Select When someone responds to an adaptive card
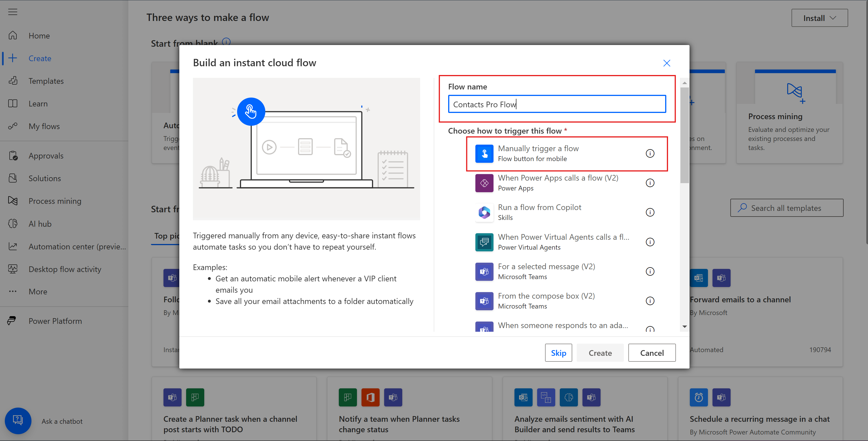 pos(567,326)
